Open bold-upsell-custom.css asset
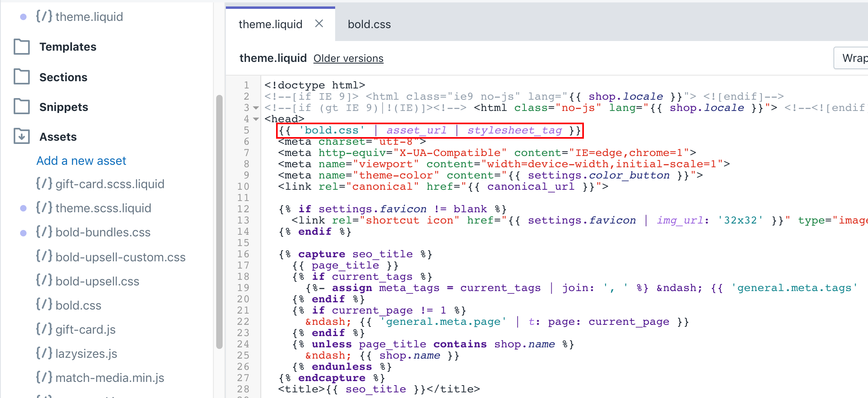Screen dimensions: 868x398 [121, 257]
